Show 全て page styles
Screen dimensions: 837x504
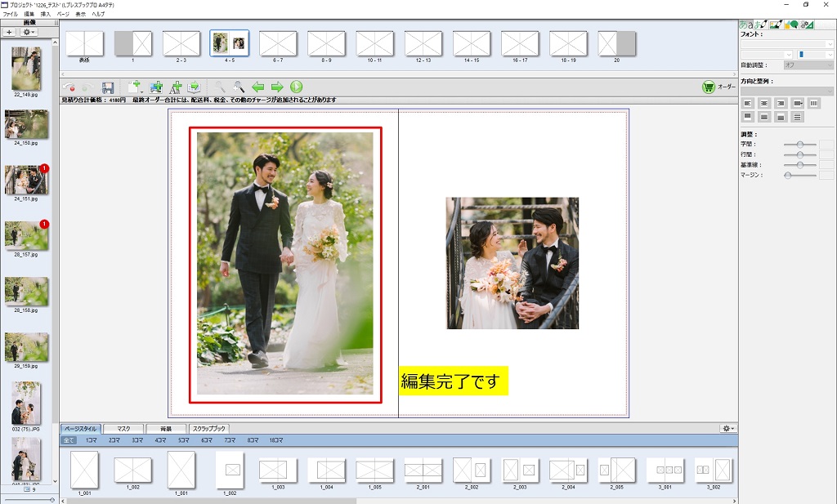pos(69,440)
